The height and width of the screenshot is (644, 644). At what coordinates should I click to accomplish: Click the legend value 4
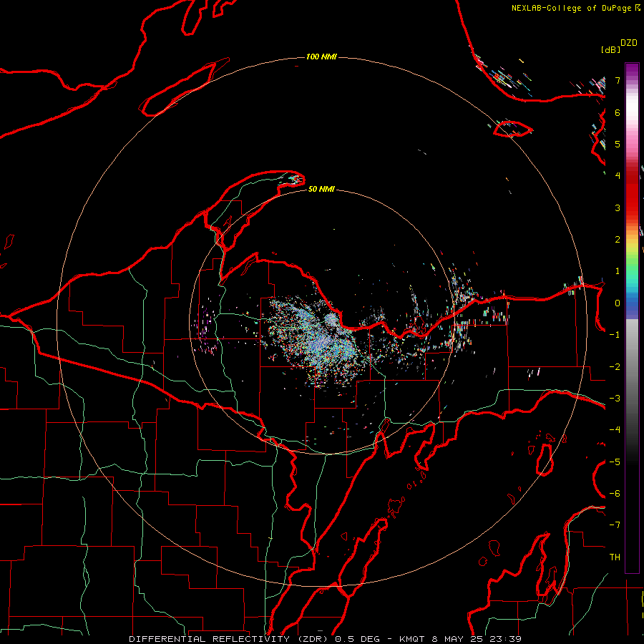[x=618, y=176]
